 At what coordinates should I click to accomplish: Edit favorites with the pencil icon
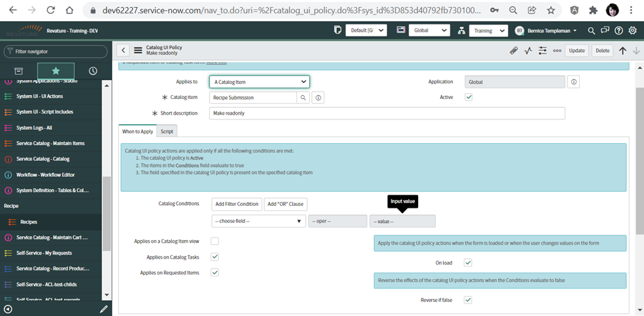(104, 309)
